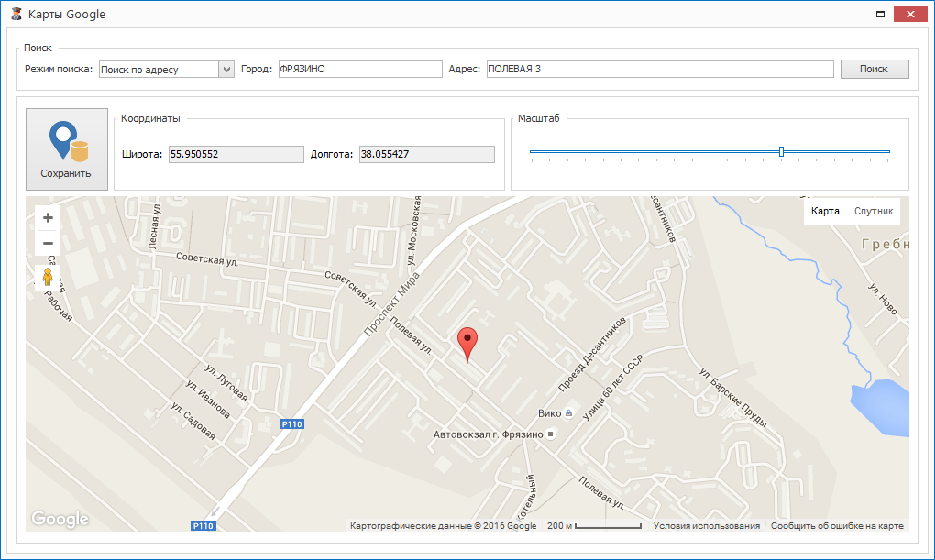Click the Масштаб slider handle
935x560 pixels.
pyautogui.click(x=781, y=151)
